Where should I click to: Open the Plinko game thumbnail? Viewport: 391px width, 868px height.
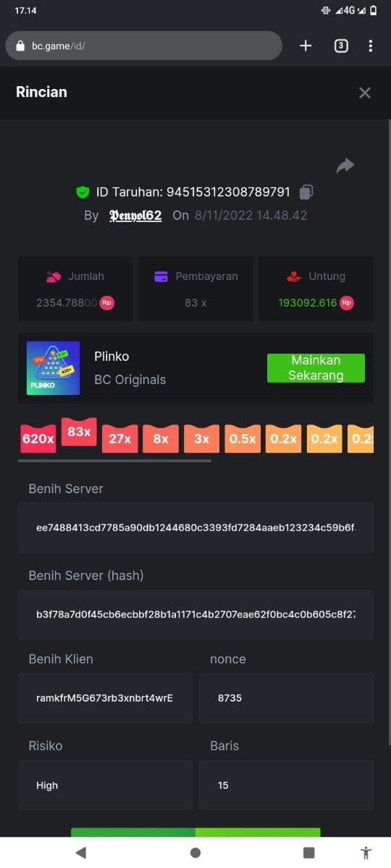pos(53,368)
